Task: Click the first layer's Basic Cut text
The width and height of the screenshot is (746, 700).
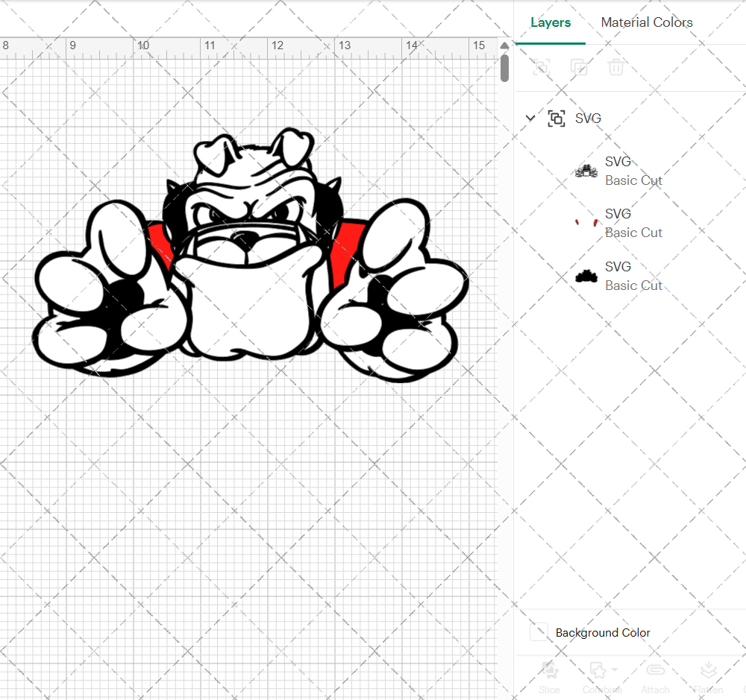Action: pos(633,180)
